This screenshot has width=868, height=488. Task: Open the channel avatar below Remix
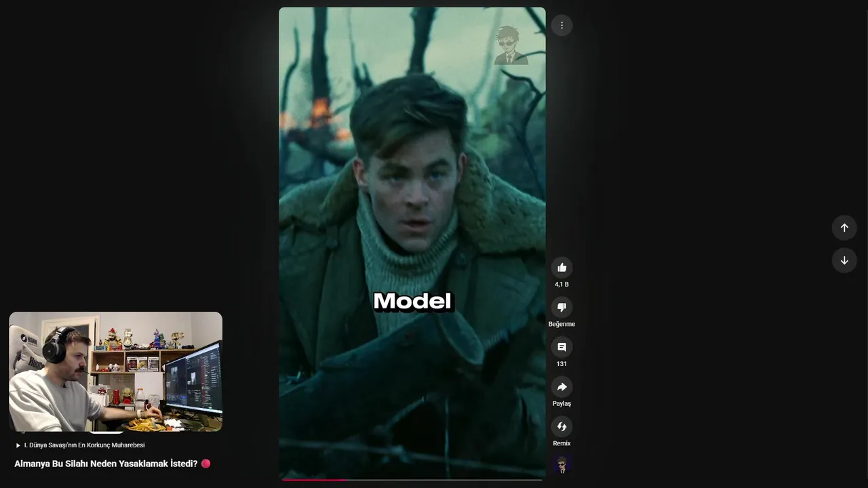pos(561,464)
